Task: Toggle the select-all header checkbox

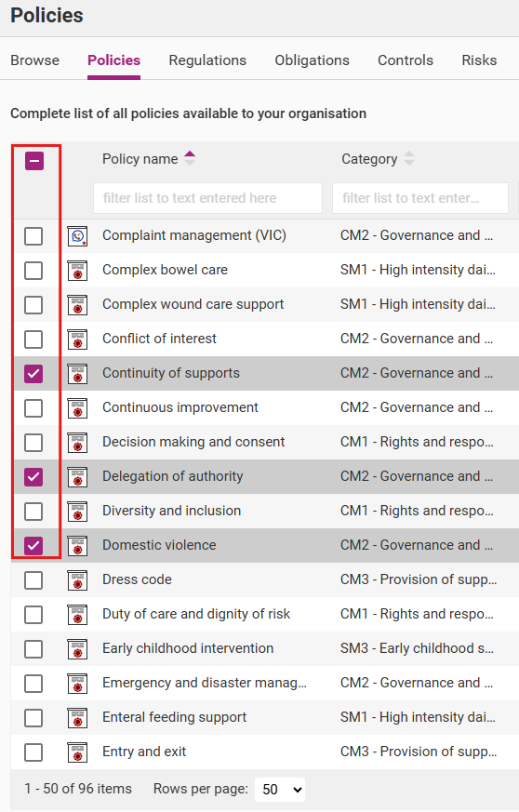Action: pyautogui.click(x=34, y=161)
